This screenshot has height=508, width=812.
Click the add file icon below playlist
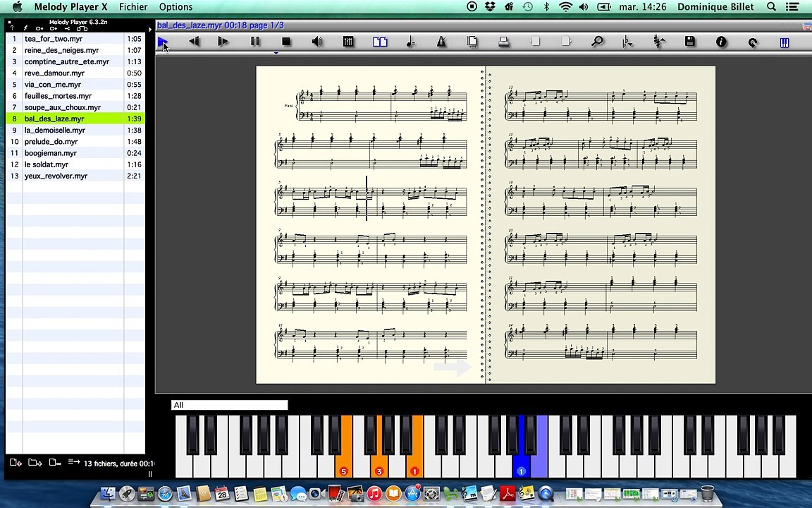point(15,463)
